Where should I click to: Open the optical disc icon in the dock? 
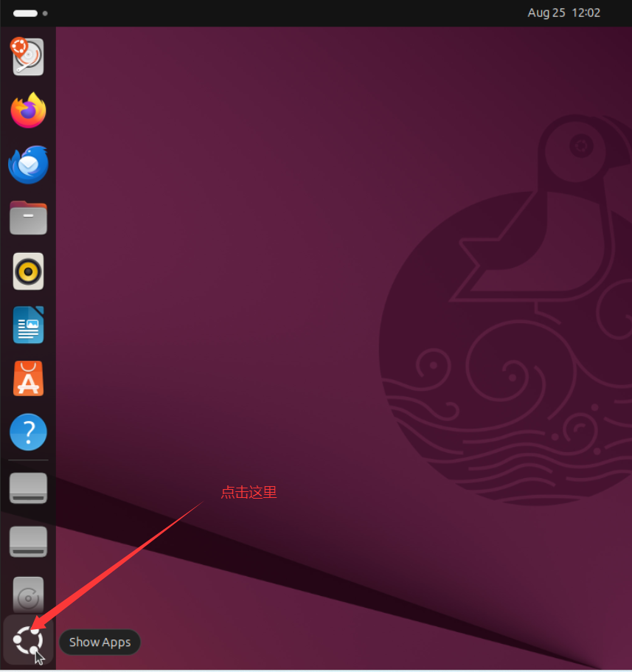pyautogui.click(x=28, y=595)
